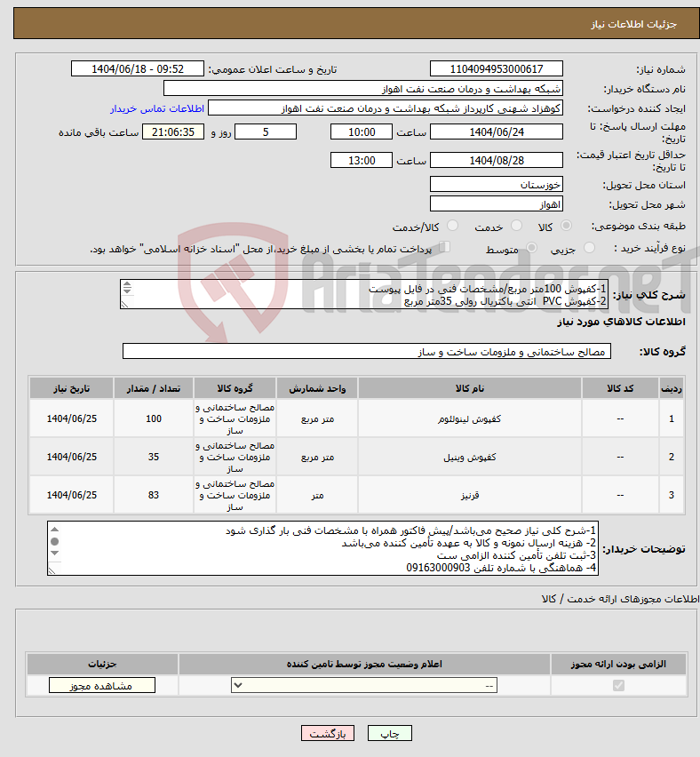Click the تعداد / مقدار column header
This screenshot has width=700, height=757.
tap(154, 388)
